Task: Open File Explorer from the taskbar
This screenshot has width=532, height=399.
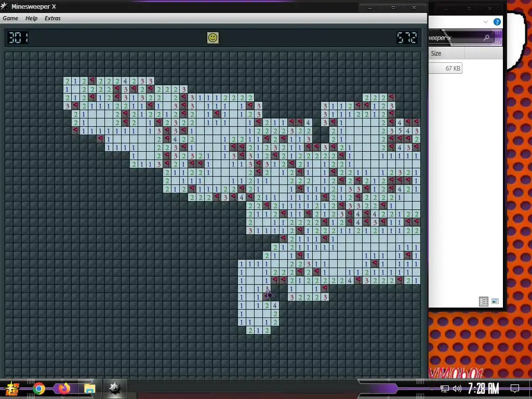Action: (89, 389)
